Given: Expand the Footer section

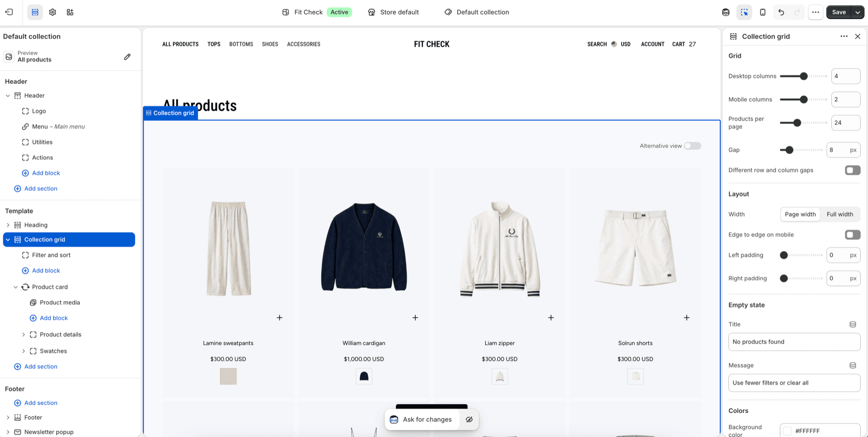Looking at the screenshot, I should [8, 418].
